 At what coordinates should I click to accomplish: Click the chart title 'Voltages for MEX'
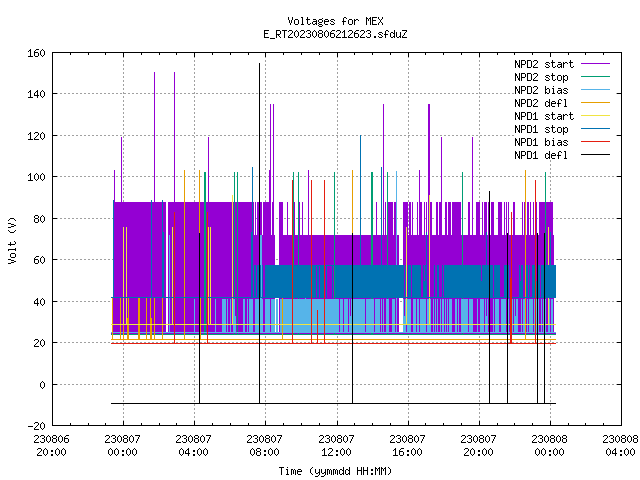click(335, 21)
